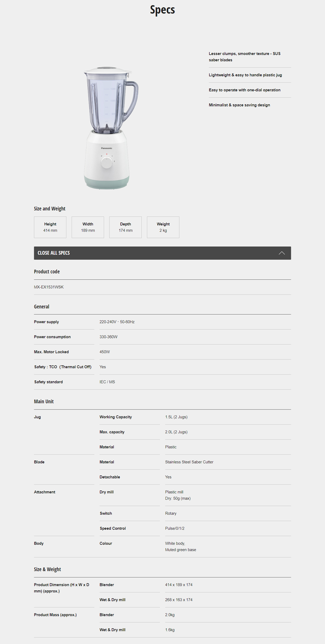Click the upward chevron in the specs bar
325x644 pixels.
[x=281, y=253]
